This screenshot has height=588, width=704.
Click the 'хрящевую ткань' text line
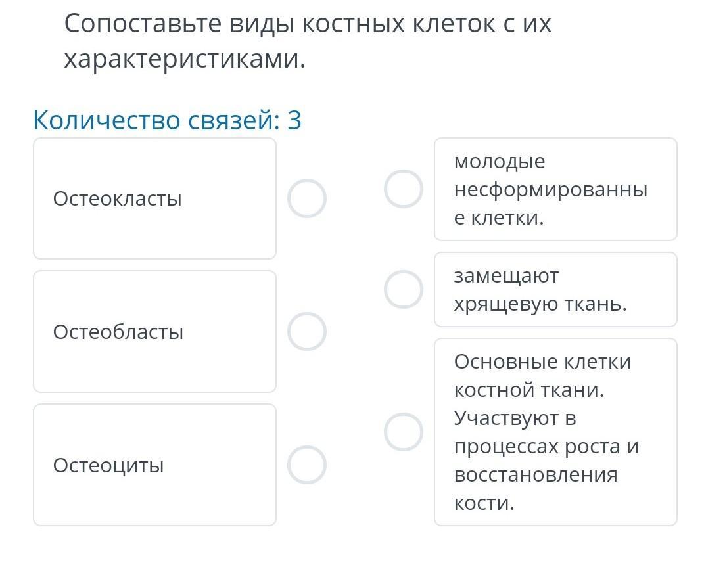540,304
